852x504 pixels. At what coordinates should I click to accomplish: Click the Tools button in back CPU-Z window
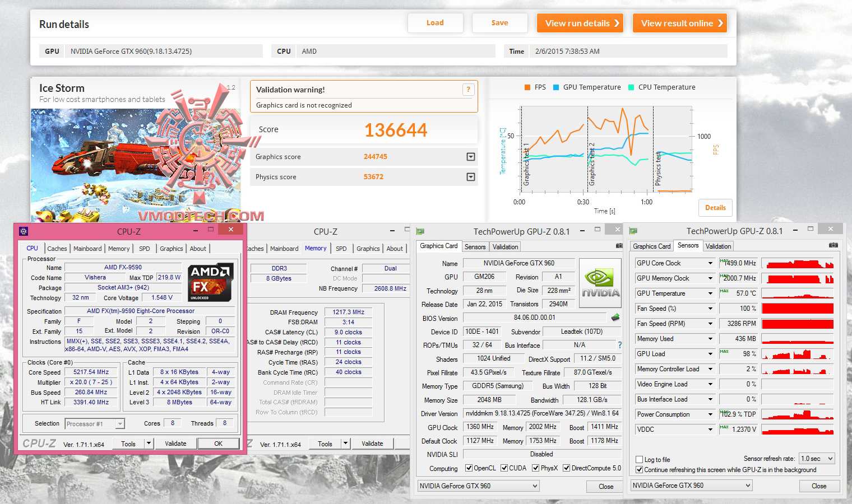coord(325,444)
